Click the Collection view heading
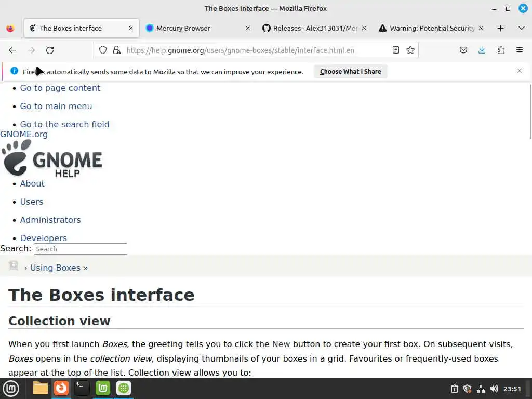 59,321
